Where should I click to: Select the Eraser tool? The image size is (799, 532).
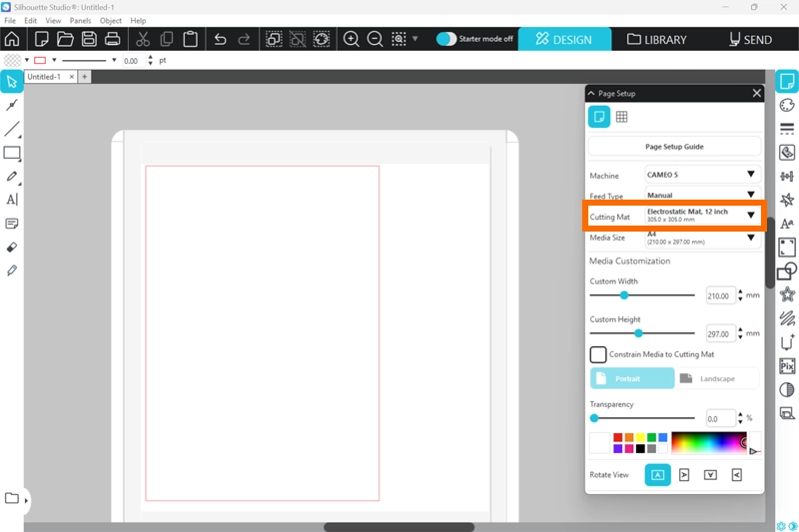(x=12, y=247)
